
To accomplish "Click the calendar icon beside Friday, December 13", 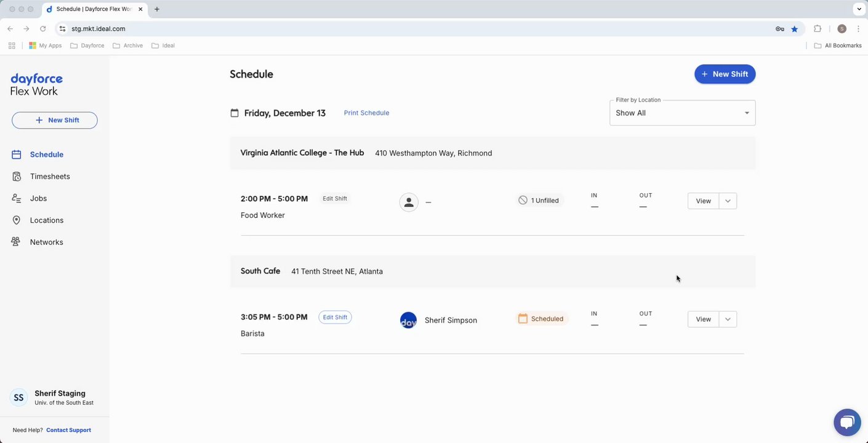I will click(x=235, y=113).
